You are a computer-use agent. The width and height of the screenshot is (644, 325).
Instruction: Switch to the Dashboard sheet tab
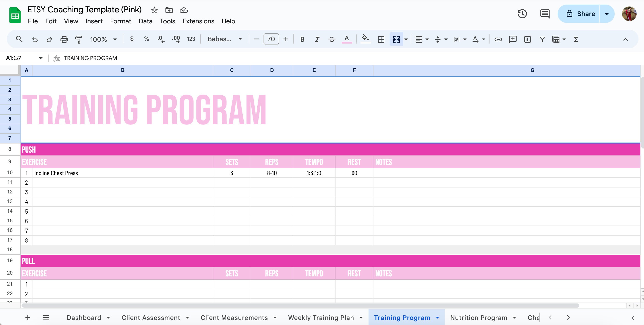(84, 317)
